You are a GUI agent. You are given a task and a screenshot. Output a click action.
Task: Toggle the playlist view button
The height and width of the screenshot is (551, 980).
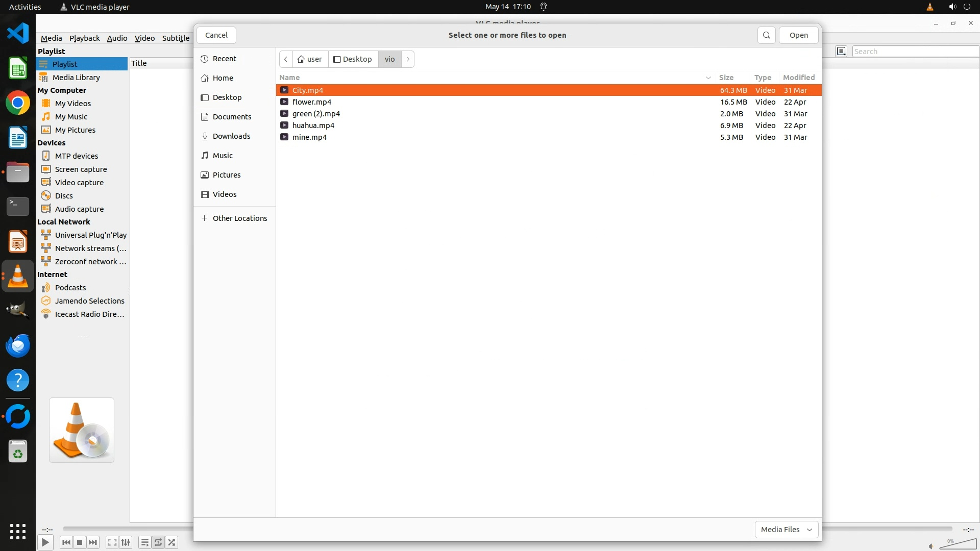click(x=144, y=542)
